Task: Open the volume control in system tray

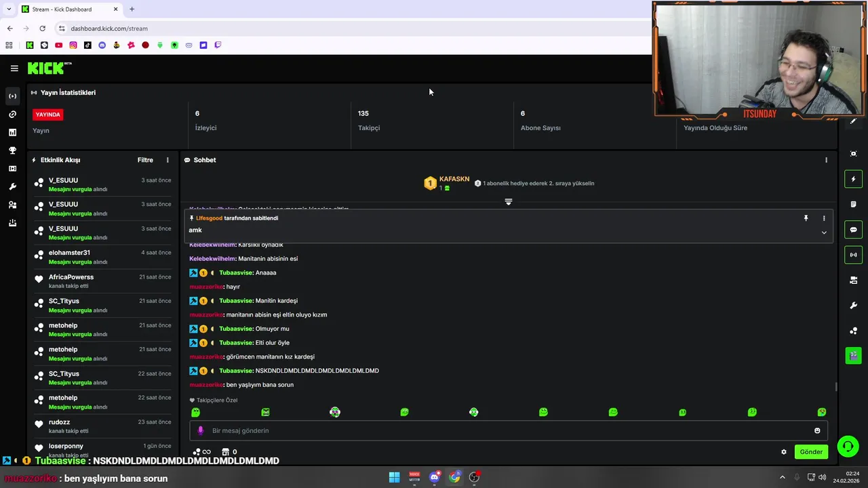Action: coord(823,477)
